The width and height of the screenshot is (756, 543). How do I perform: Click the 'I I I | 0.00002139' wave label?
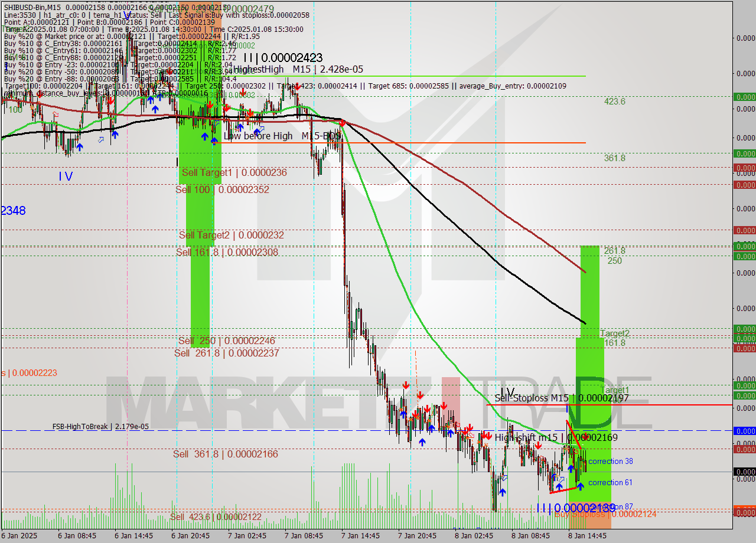click(576, 508)
